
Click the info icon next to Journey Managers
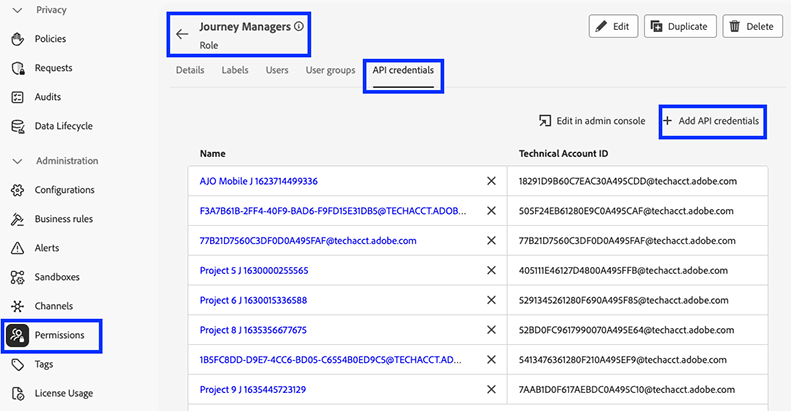tap(299, 27)
